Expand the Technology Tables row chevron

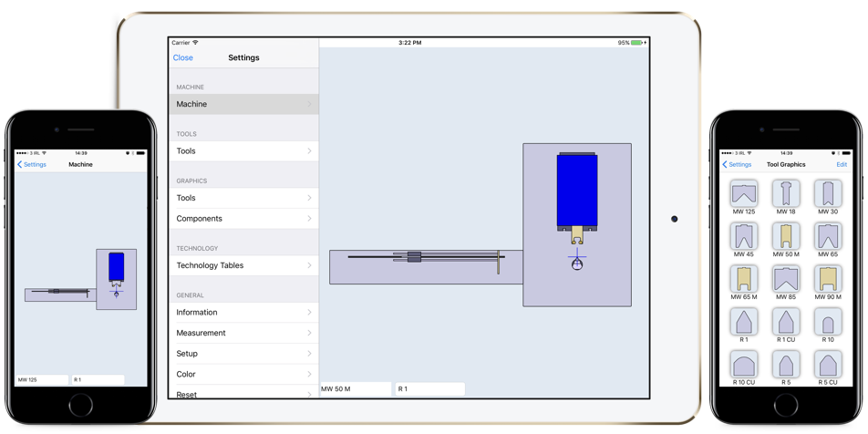pos(309,265)
